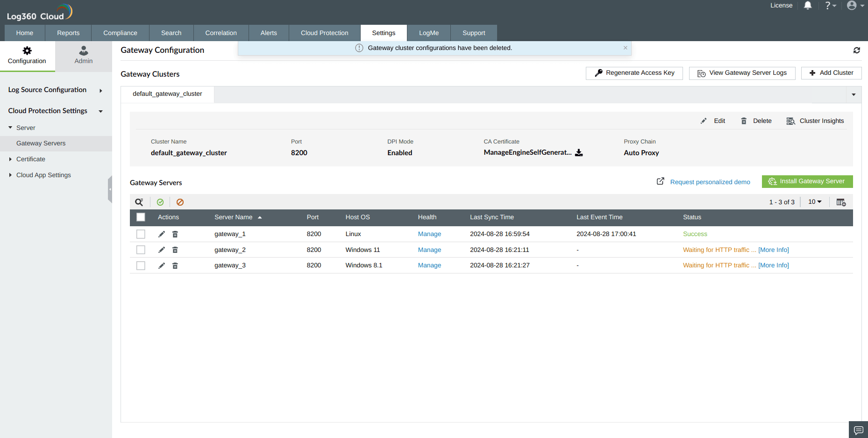Edit gateway_1 using its pencil icon
The width and height of the screenshot is (868, 438).
(161, 234)
